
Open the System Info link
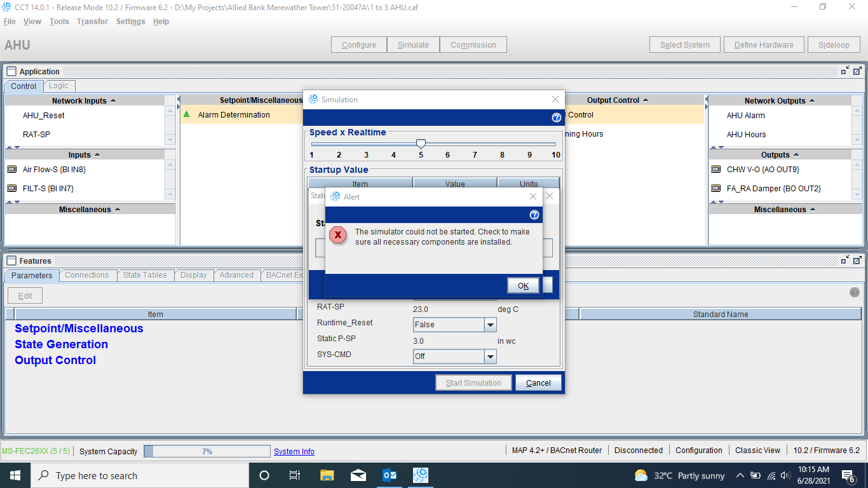294,451
